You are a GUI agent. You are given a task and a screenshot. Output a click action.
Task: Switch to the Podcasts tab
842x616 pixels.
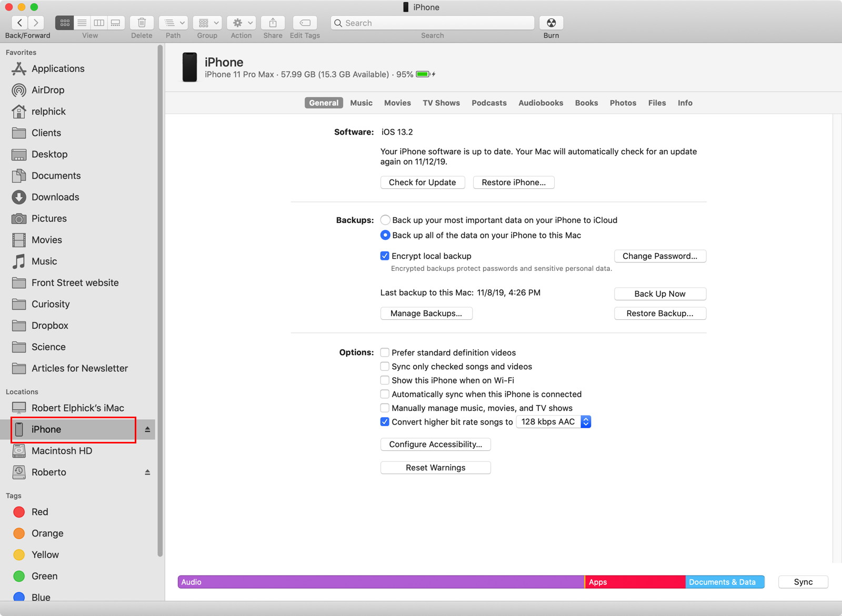pos(489,103)
